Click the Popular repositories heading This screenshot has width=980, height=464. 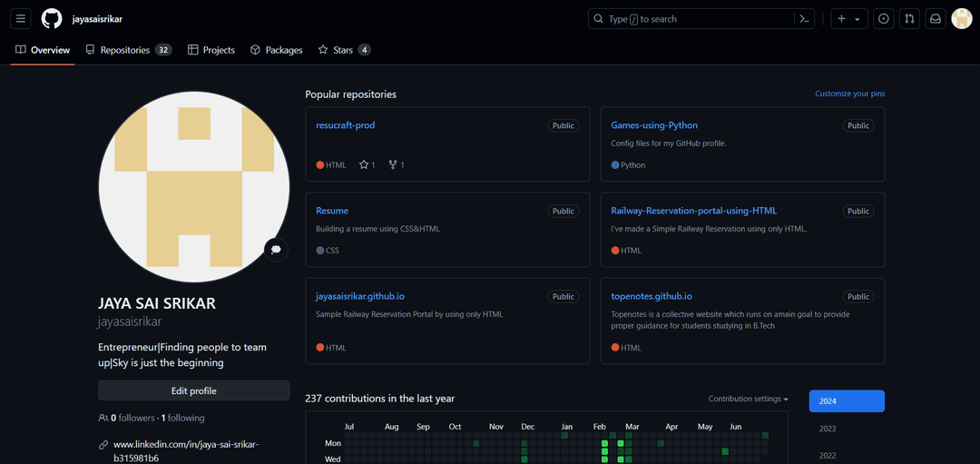(350, 94)
